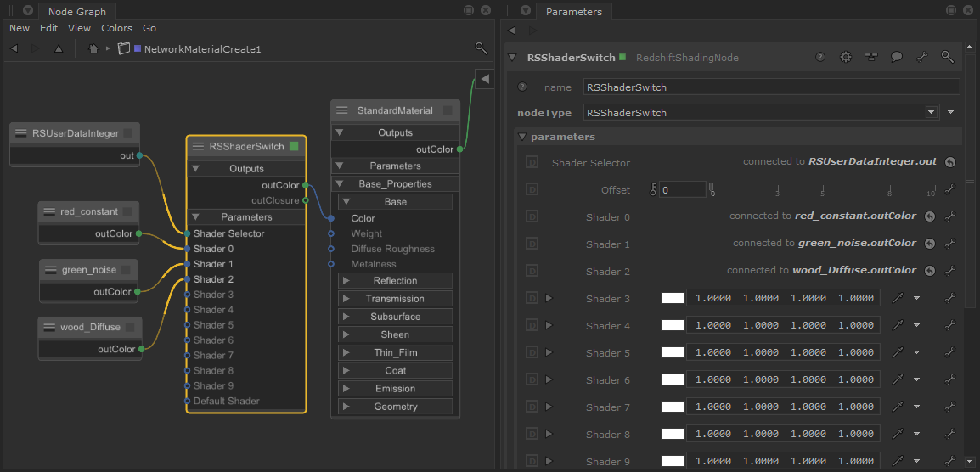The height and width of the screenshot is (472, 980).
Task: Click the Thin_Film group button
Action: tap(395, 352)
